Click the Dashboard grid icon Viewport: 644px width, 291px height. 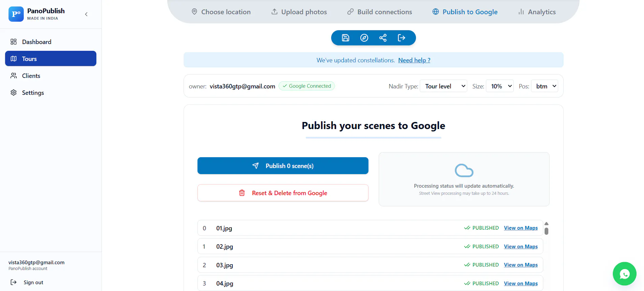pyautogui.click(x=14, y=42)
